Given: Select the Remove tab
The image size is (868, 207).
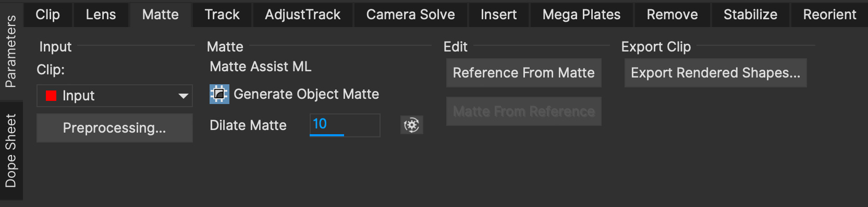Looking at the screenshot, I should coord(673,15).
